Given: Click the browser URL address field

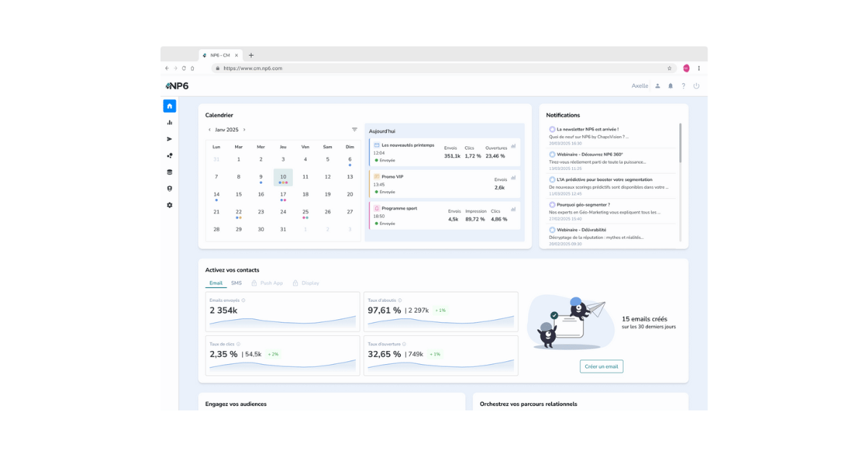Looking at the screenshot, I should [444, 68].
